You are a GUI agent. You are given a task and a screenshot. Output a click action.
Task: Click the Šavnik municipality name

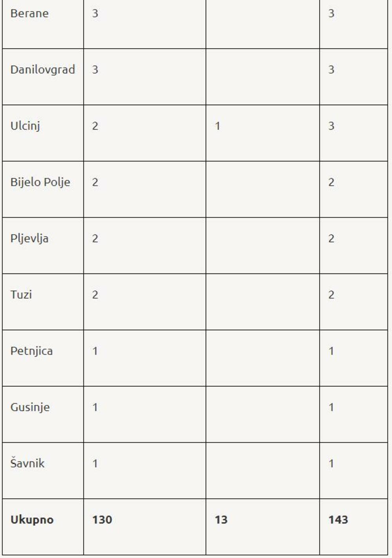point(27,463)
